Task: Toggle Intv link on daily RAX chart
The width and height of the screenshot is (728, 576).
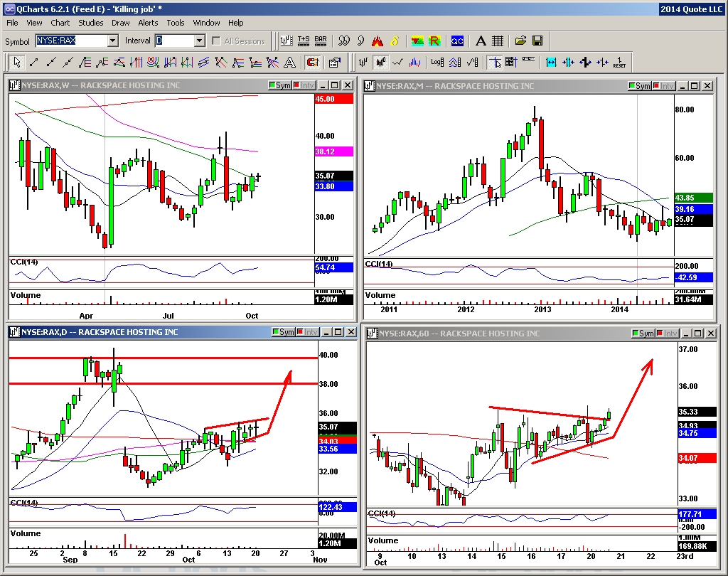Action: 308,332
